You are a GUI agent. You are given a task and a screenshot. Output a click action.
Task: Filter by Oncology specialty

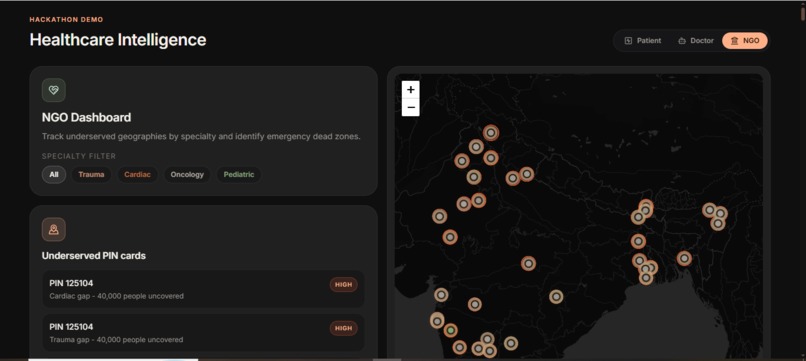click(x=187, y=174)
